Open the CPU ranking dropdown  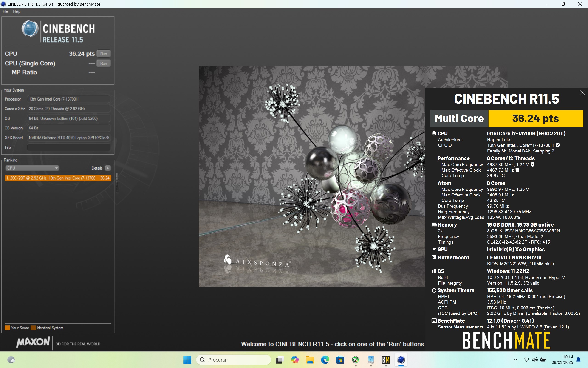(32, 168)
